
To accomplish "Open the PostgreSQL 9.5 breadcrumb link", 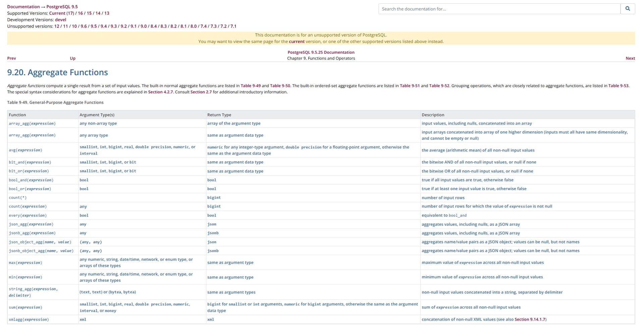I will coord(62,7).
